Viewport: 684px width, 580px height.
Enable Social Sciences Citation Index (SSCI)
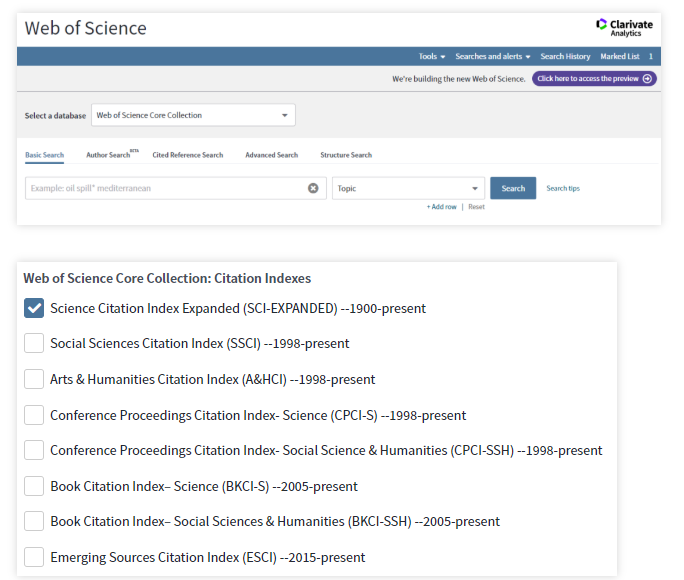[34, 343]
